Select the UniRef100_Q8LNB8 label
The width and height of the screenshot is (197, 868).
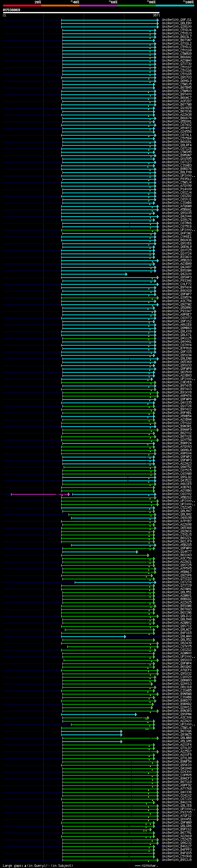[176, 738]
